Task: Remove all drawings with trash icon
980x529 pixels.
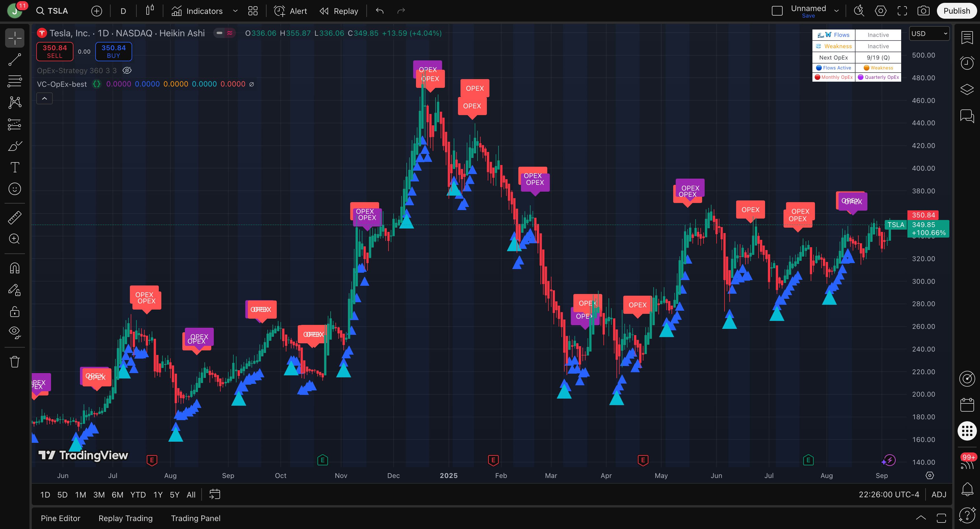Action: point(14,362)
